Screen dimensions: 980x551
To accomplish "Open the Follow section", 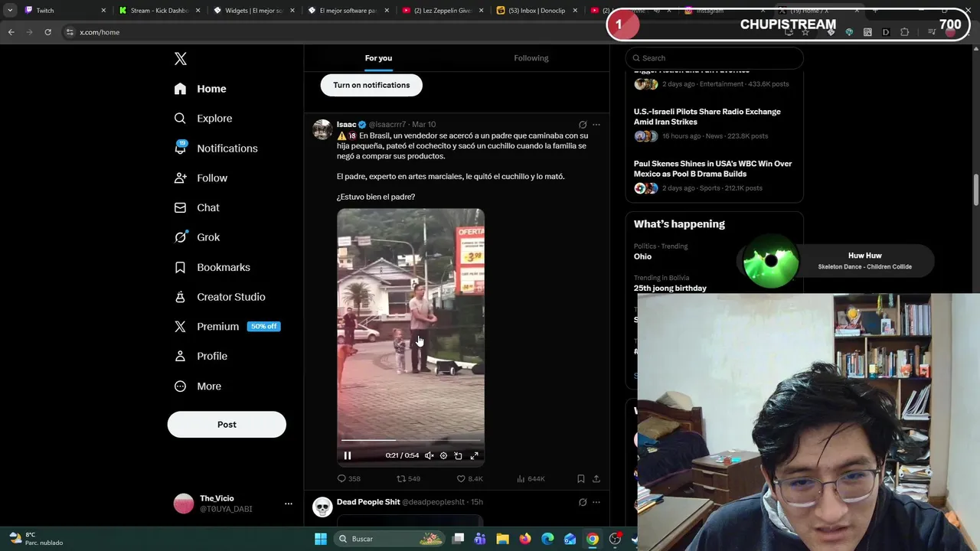I will [x=201, y=178].
